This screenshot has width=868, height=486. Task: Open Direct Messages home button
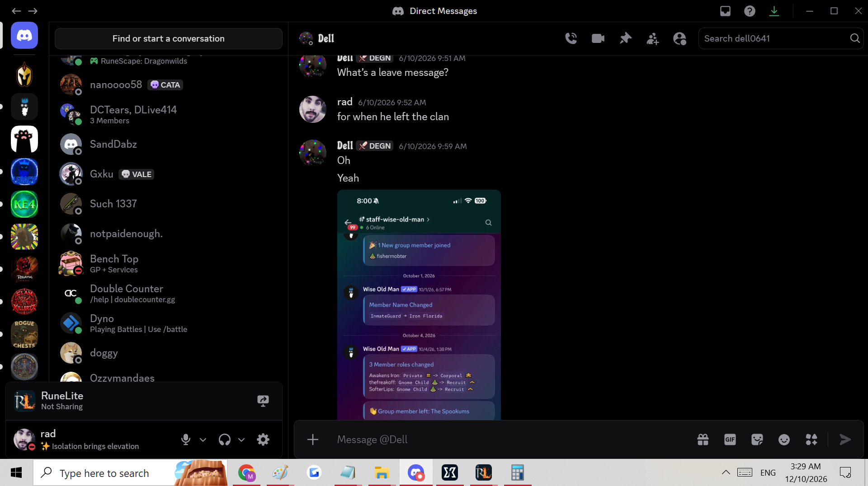pyautogui.click(x=24, y=35)
